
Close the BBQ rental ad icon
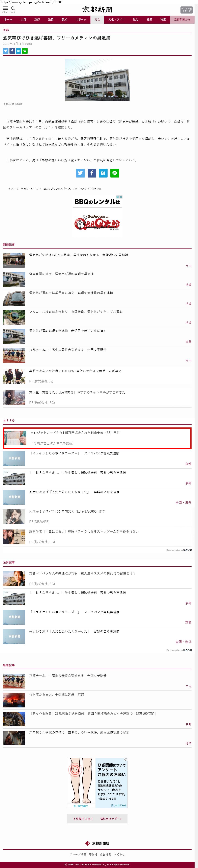(x=120, y=197)
